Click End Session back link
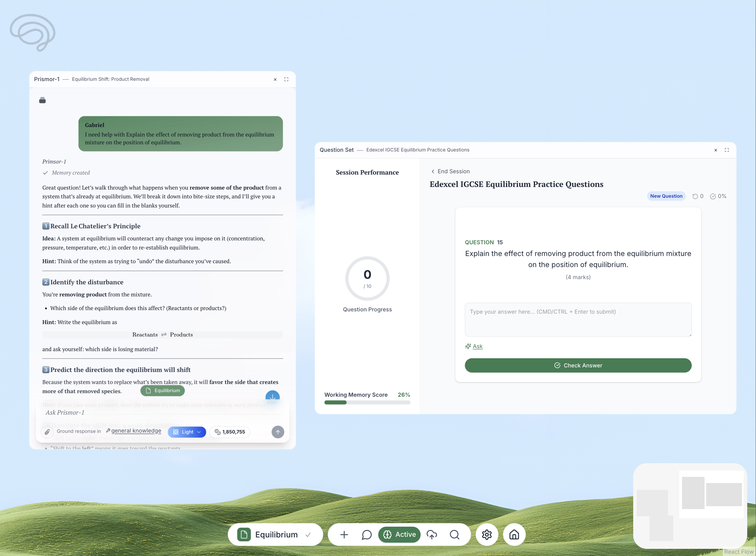 [450, 171]
